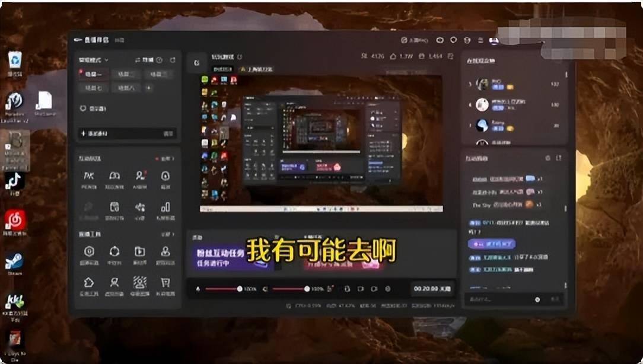Click the send button beside chat input

555,299
